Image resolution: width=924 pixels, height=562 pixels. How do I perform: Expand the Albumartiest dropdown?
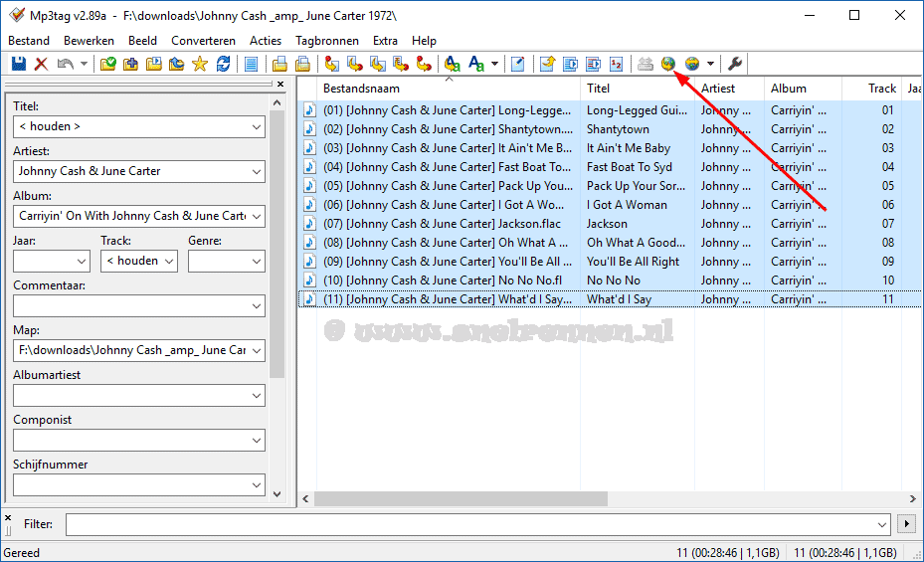point(257,395)
